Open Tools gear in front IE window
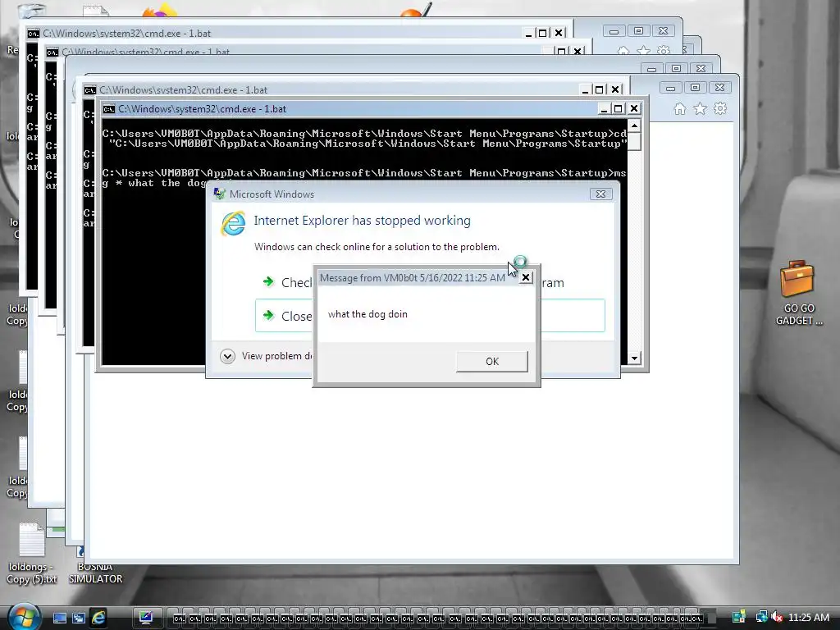840x630 pixels. point(720,109)
